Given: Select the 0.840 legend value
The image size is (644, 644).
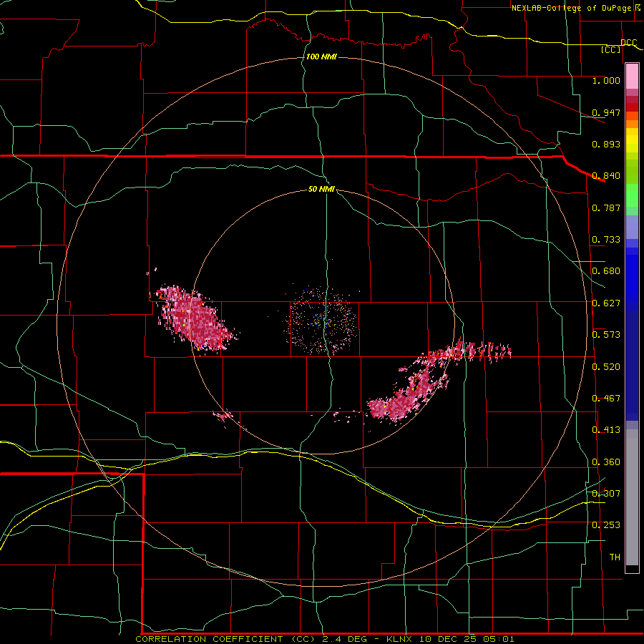Looking at the screenshot, I should pyautogui.click(x=606, y=176).
